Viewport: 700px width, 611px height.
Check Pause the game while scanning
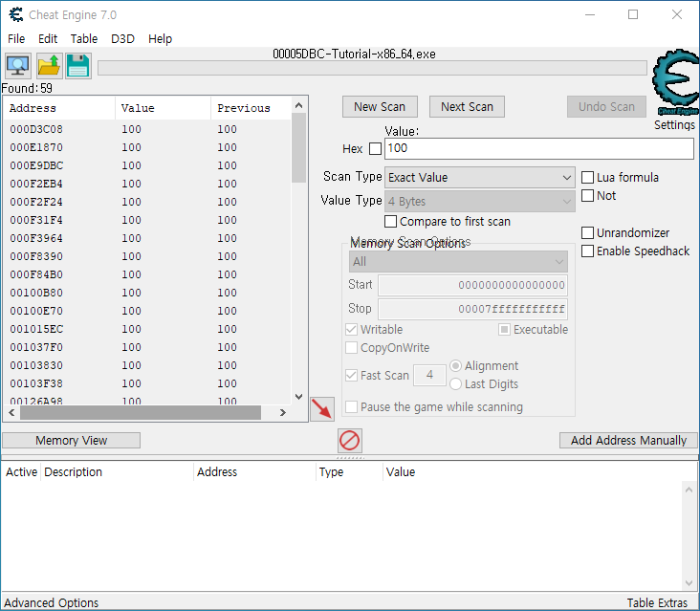[x=352, y=407]
